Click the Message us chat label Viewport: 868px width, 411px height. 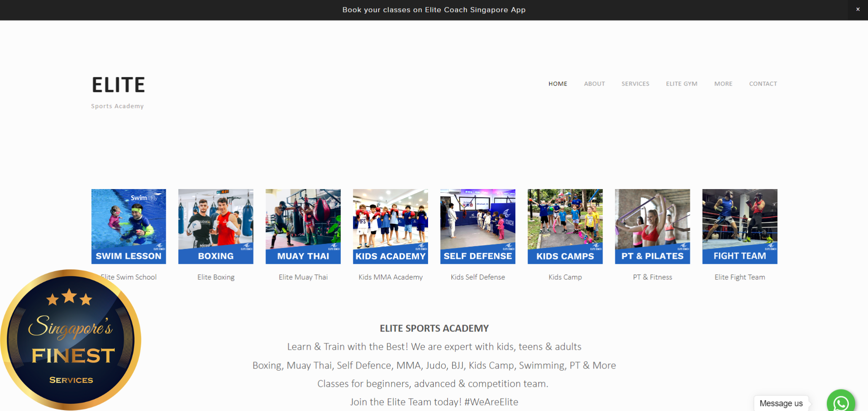click(x=781, y=403)
